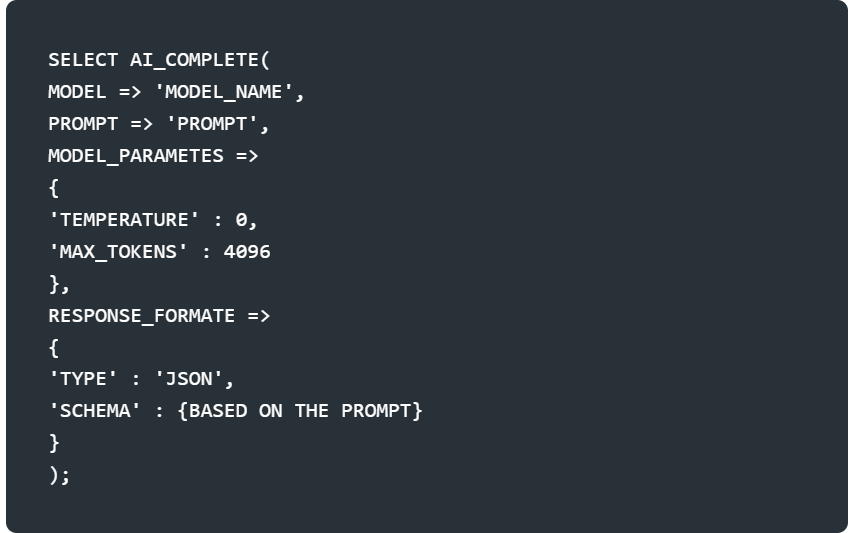Click the 'TYPE' key
This screenshot has width=855, height=533.
[x=83, y=379]
